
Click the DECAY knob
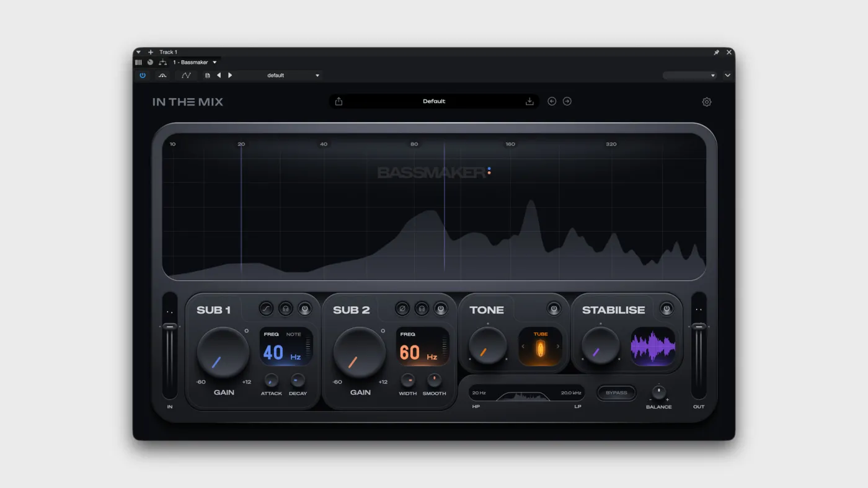coord(298,380)
